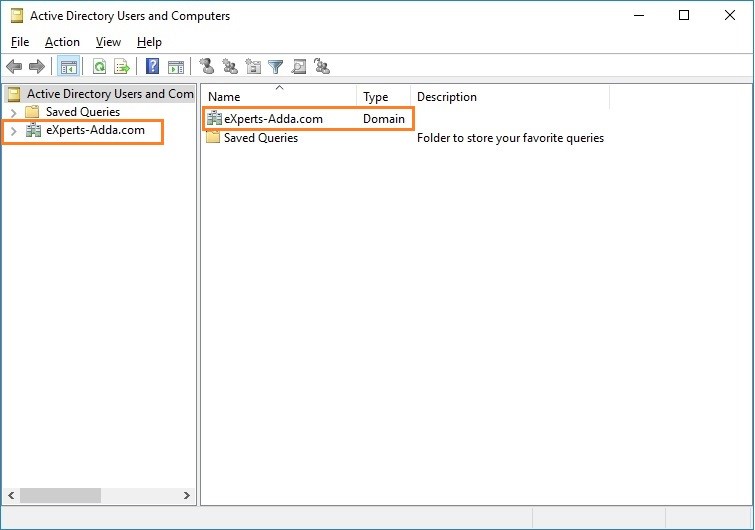Toggle Show/Hide Console Tree button
The width and height of the screenshot is (755, 530).
click(68, 66)
